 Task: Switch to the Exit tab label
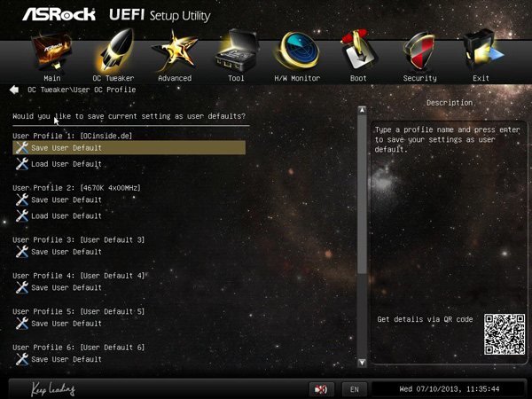[x=481, y=78]
